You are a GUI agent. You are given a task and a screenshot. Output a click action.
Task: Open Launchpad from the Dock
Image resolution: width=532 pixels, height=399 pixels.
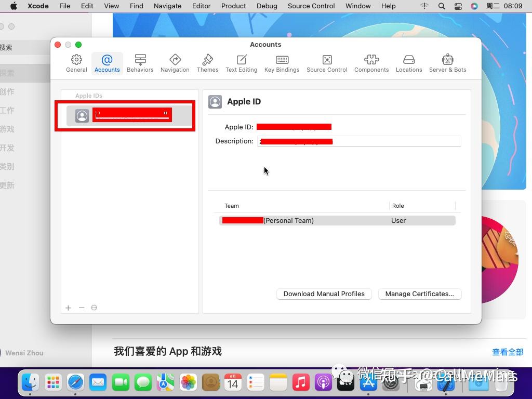tap(54, 382)
